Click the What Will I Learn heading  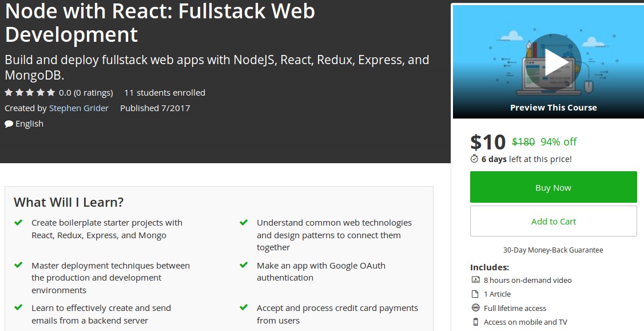click(69, 202)
